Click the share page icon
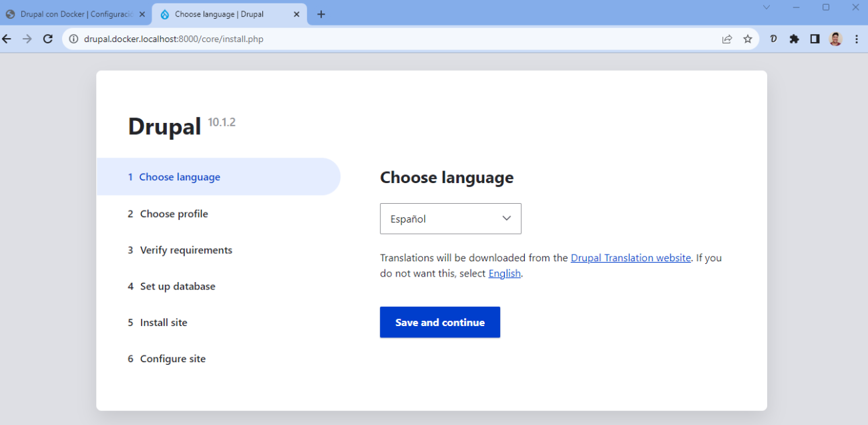 [727, 39]
